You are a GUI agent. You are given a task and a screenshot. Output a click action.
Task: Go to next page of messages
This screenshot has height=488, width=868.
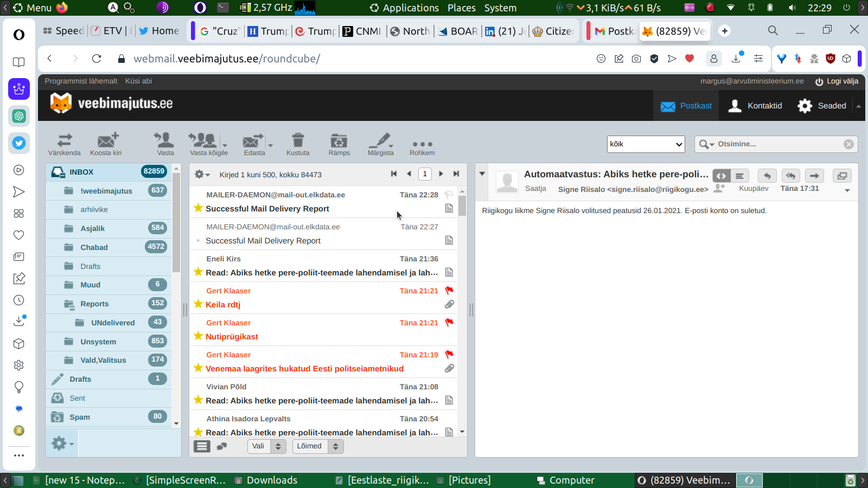441,174
